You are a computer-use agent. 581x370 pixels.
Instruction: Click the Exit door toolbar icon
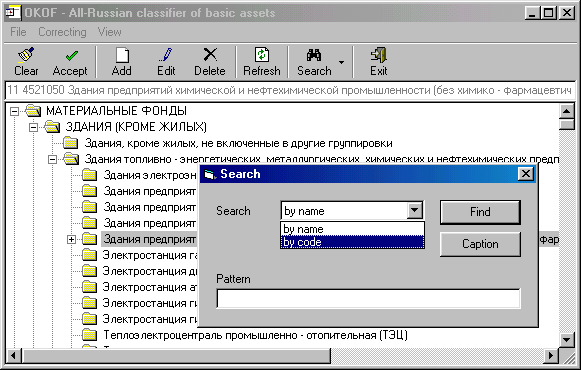[378, 55]
